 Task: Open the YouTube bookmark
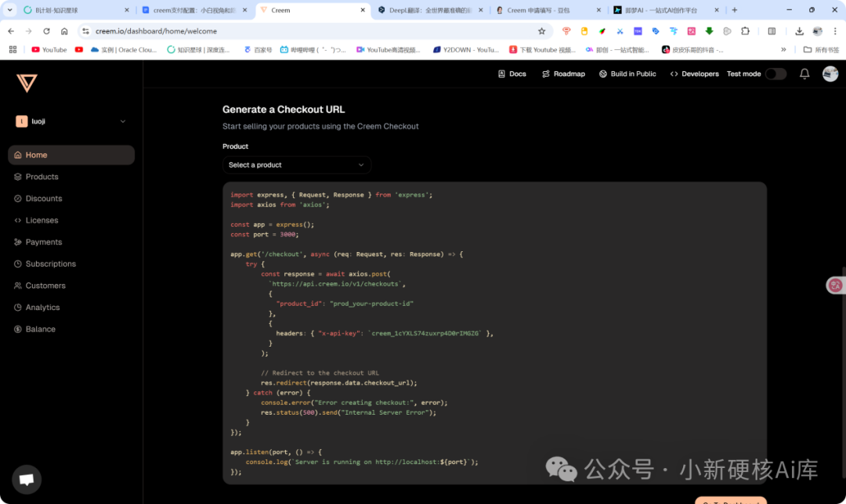pyautogui.click(x=49, y=49)
